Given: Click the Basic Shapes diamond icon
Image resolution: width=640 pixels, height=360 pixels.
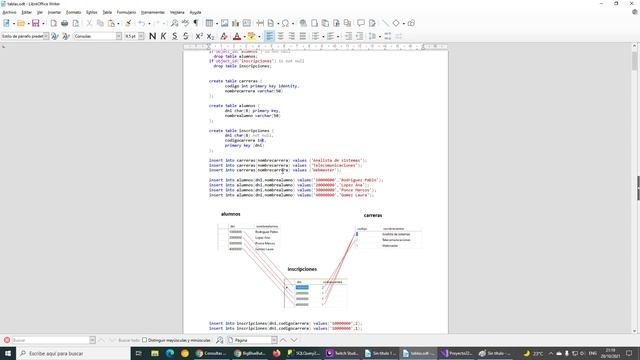Looking at the screenshot, I should pos(396,23).
